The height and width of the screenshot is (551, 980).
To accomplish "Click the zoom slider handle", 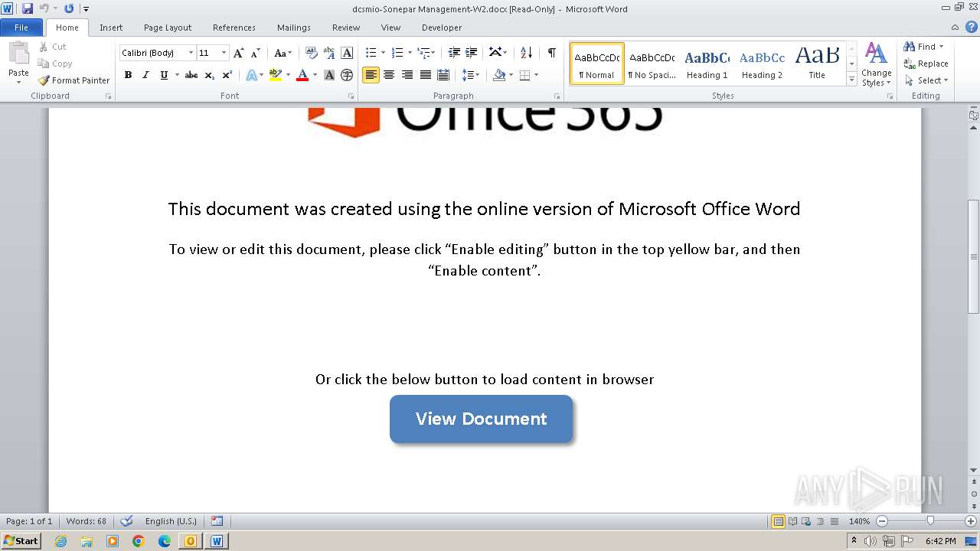I will click(930, 521).
